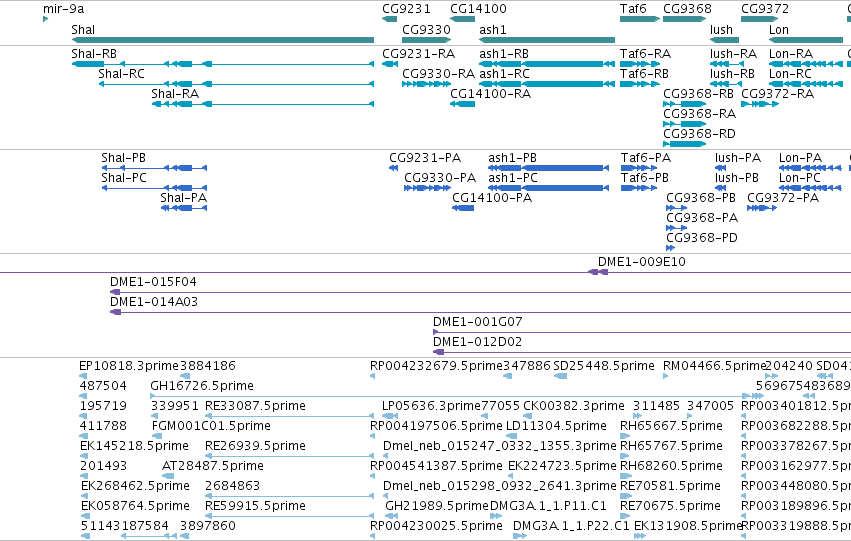Open the RH65667.5prime EST label
Screen dimensions: 851x541
tap(671, 427)
